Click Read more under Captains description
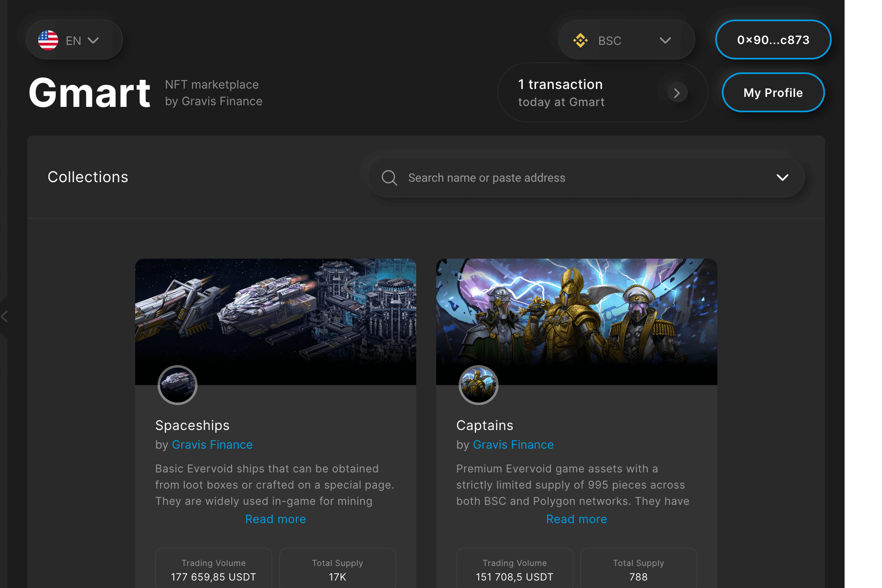 (576, 519)
